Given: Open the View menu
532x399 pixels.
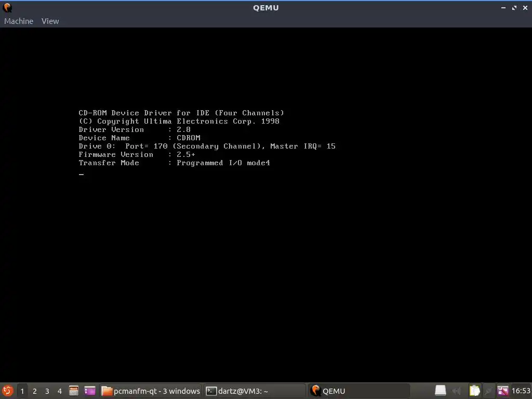Looking at the screenshot, I should pos(50,21).
